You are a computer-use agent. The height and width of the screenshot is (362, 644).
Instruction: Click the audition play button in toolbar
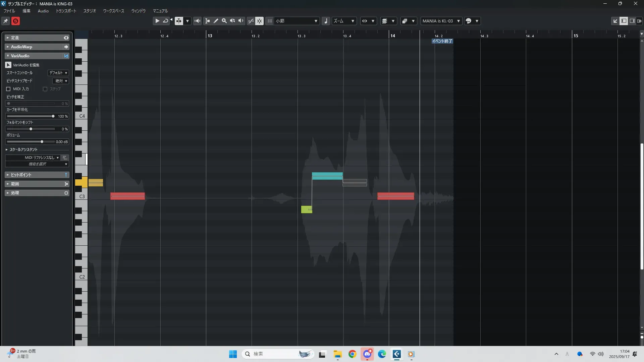(157, 21)
